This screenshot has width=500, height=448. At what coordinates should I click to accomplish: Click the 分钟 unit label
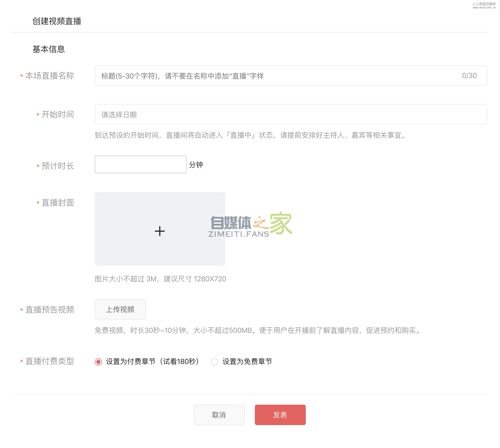(196, 165)
